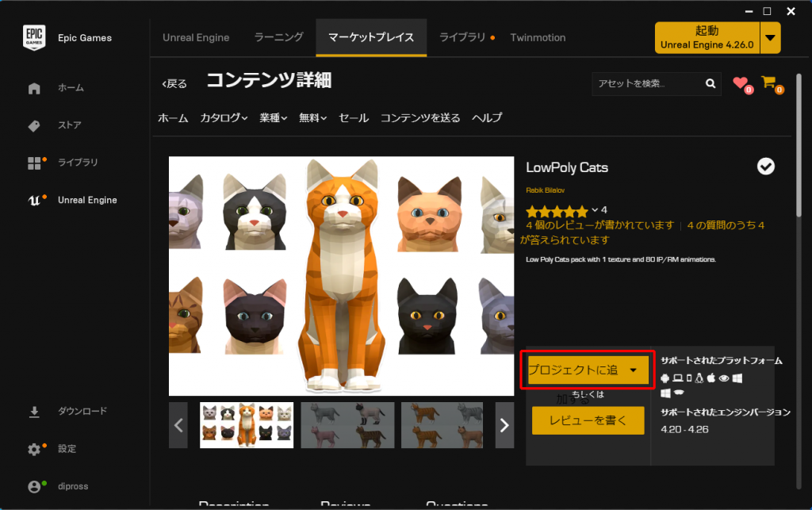Open the 4の質問のうち4が答えられています link
Screen dimensions: 812x510
(642, 232)
